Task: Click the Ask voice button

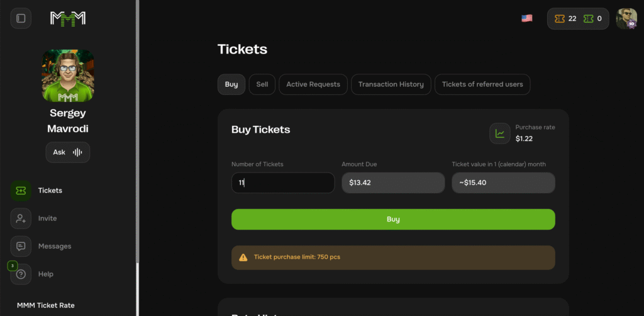Action: point(68,152)
